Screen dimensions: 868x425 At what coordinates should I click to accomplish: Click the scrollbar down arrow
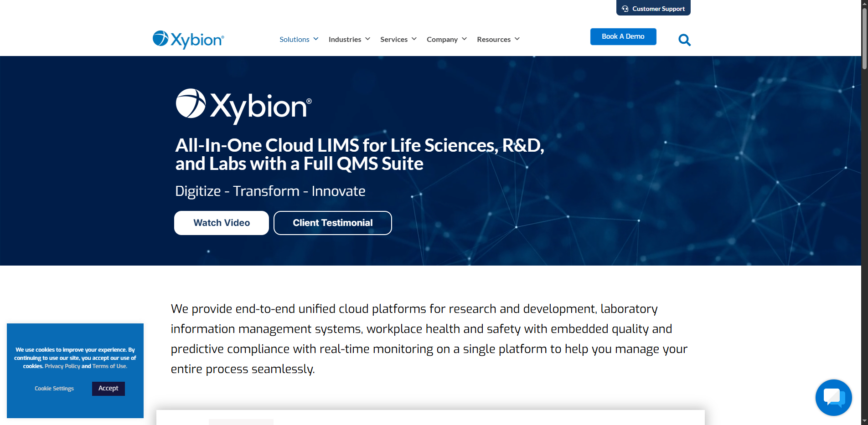point(864,421)
